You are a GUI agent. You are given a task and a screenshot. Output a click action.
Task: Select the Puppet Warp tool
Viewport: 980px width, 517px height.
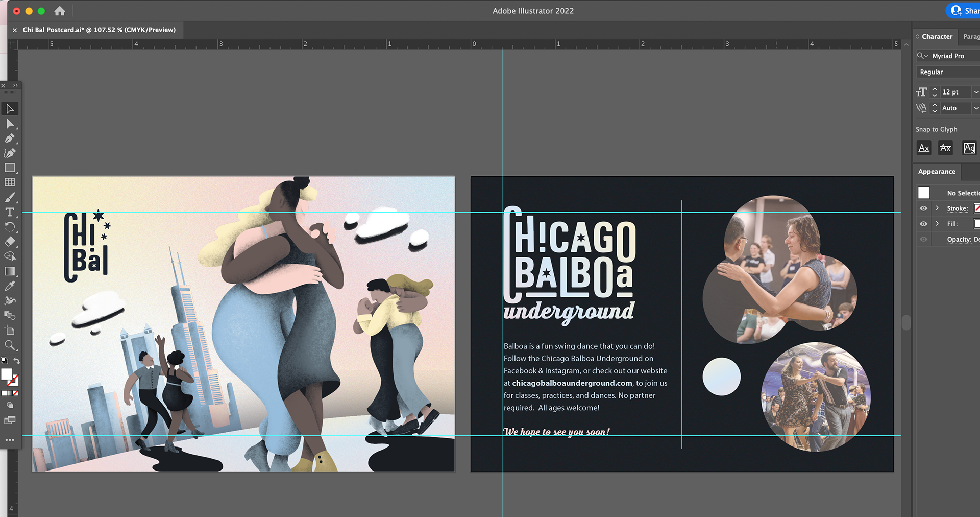(x=10, y=301)
